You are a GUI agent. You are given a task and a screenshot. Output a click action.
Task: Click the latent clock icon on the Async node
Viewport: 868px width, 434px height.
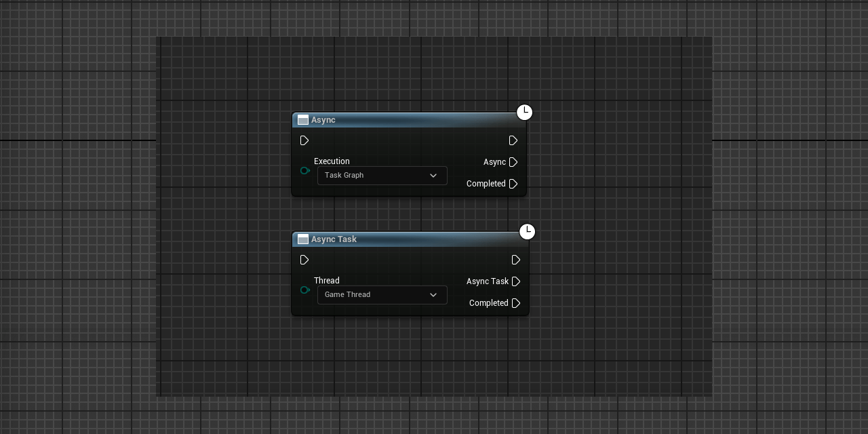(525, 113)
